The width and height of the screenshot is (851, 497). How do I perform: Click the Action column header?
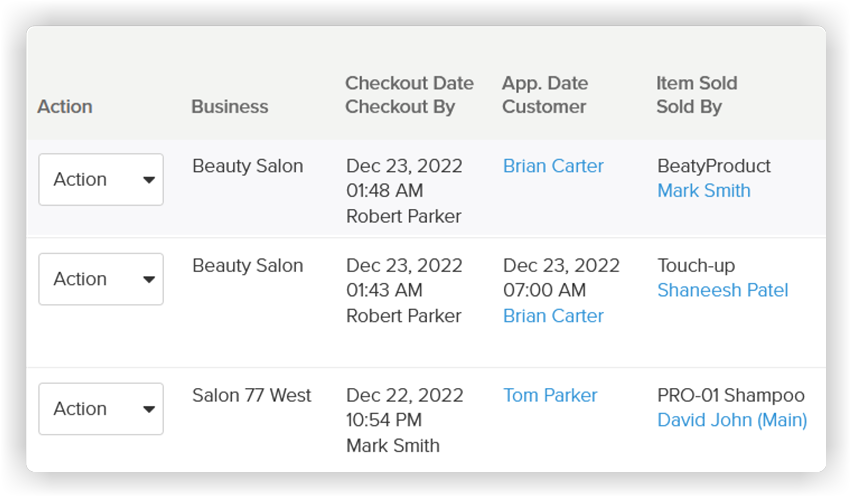pos(65,107)
